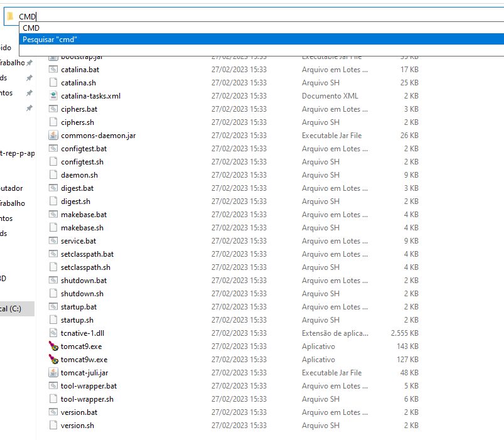The height and width of the screenshot is (440, 504).
Task: Select version.bat file icon
Action: (53, 412)
